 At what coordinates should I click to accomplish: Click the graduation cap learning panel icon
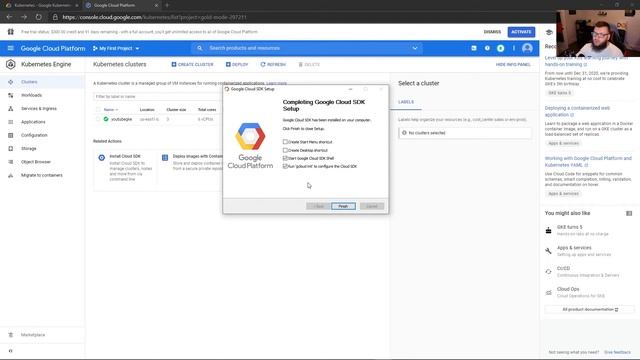tap(549, 32)
